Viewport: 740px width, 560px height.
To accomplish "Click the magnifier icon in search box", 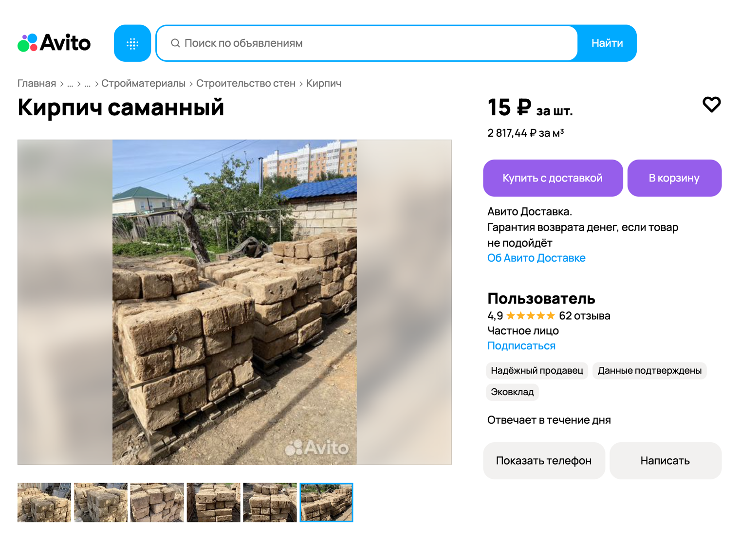I will coord(175,43).
